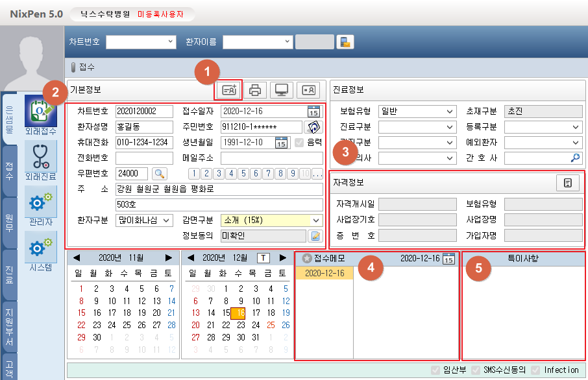Click the 메일주소 input field
Viewport: 588px width, 380px height.
[271, 158]
